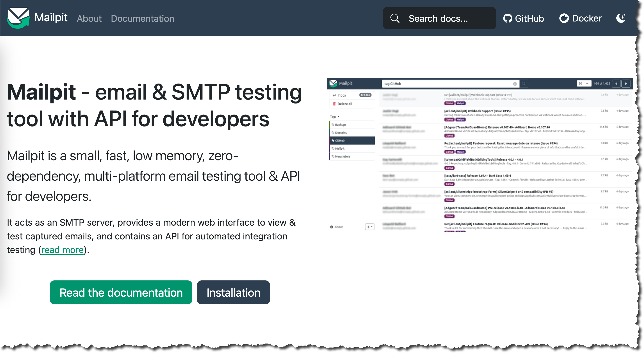Click the Inbox entry in the preview

coord(352,95)
